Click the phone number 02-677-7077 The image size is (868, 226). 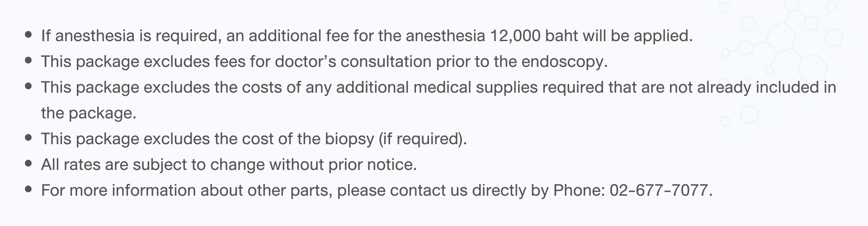click(x=659, y=191)
